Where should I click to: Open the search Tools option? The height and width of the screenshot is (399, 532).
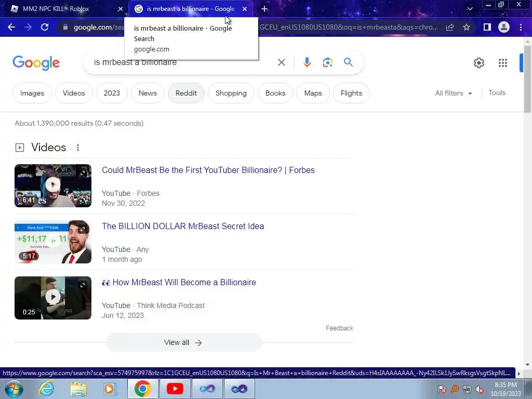tap(497, 92)
